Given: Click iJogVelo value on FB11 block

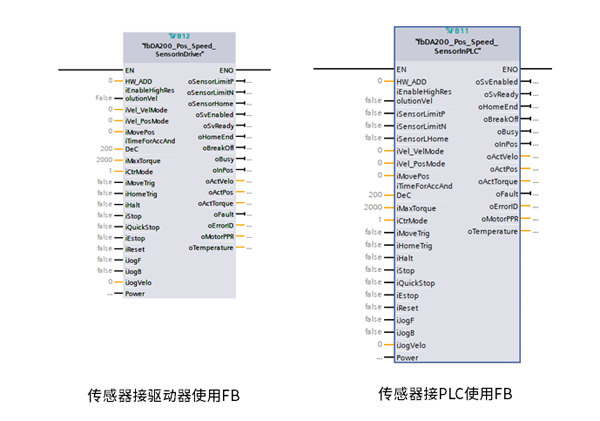Looking at the screenshot, I should tap(380, 344).
